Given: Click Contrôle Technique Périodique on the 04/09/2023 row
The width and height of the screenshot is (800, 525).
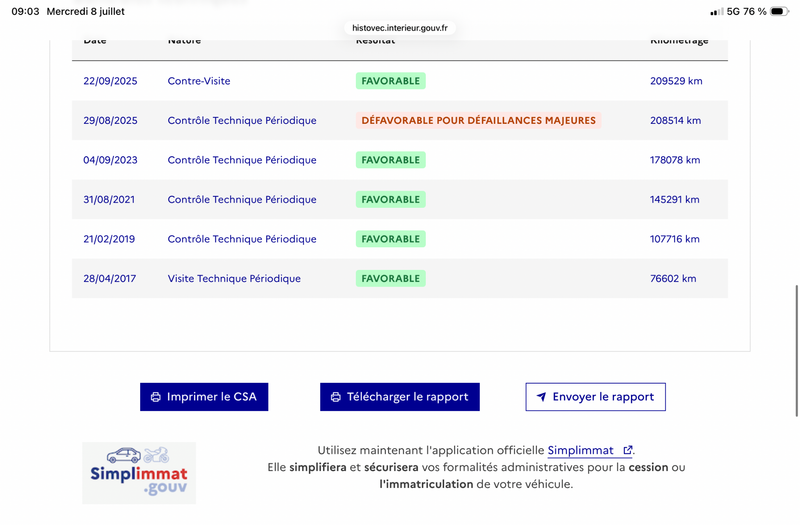Looking at the screenshot, I should [x=242, y=160].
